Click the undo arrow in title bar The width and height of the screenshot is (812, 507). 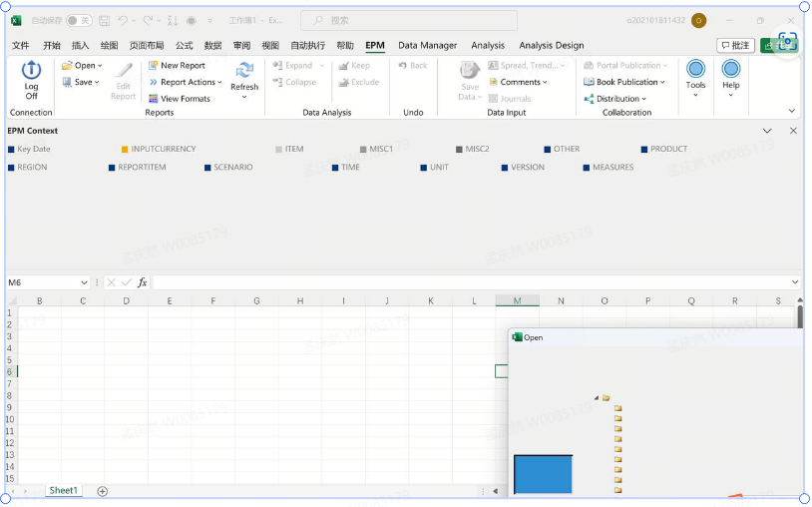pyautogui.click(x=123, y=21)
